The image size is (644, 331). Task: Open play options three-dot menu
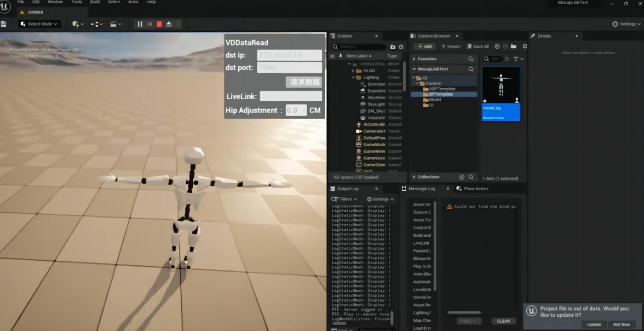point(178,24)
